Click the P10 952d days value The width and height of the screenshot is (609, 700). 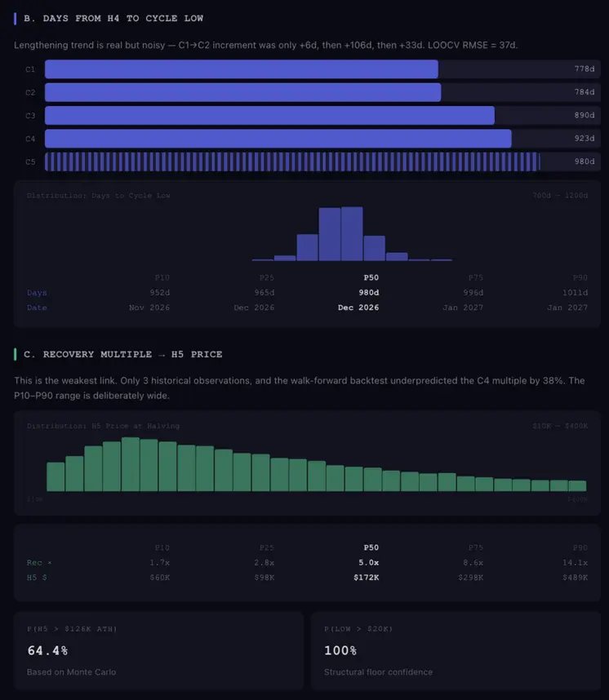(159, 292)
